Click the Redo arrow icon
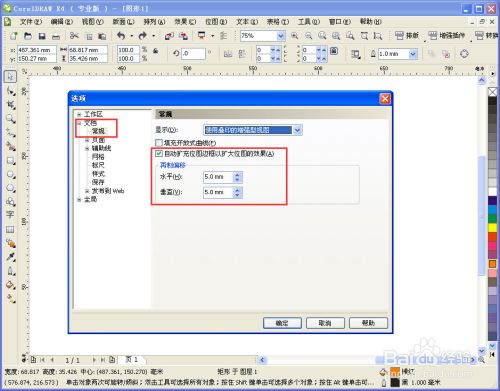Image resolution: width=500 pixels, height=391 pixels. point(143,36)
